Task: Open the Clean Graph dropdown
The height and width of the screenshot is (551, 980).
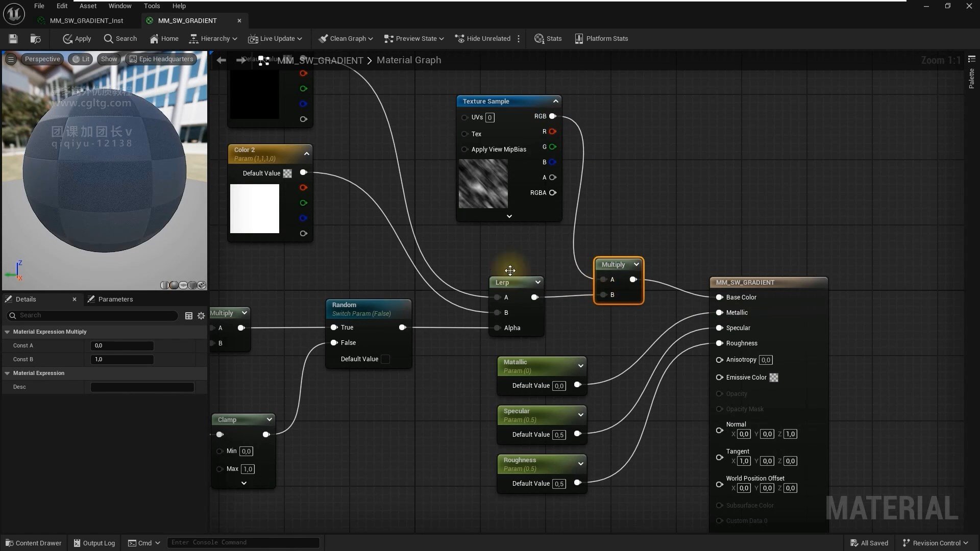Action: pos(346,39)
